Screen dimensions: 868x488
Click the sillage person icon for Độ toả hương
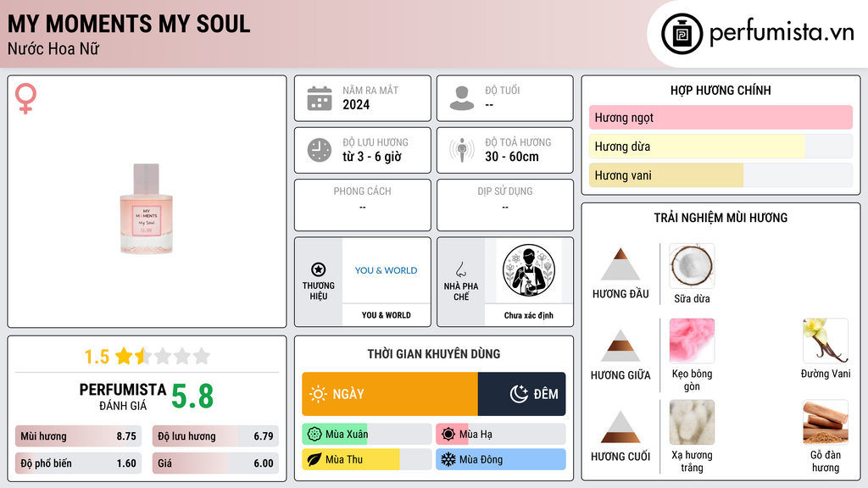pos(462,150)
